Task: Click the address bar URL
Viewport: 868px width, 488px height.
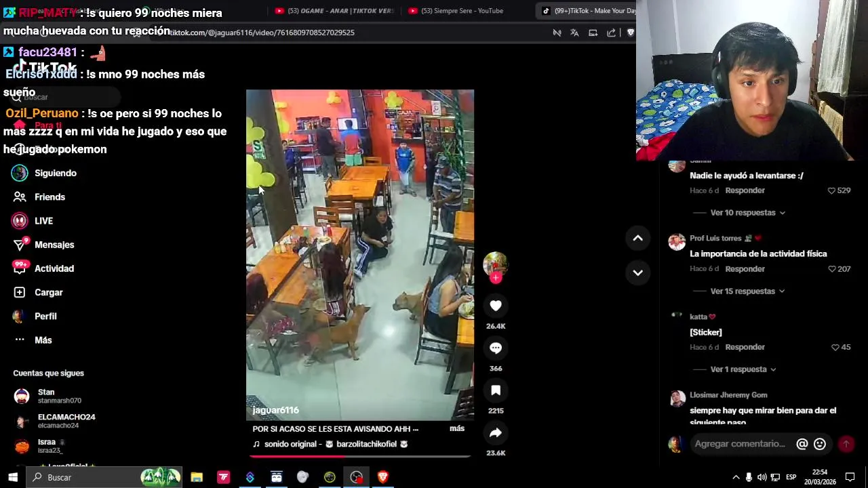Action: (x=262, y=33)
